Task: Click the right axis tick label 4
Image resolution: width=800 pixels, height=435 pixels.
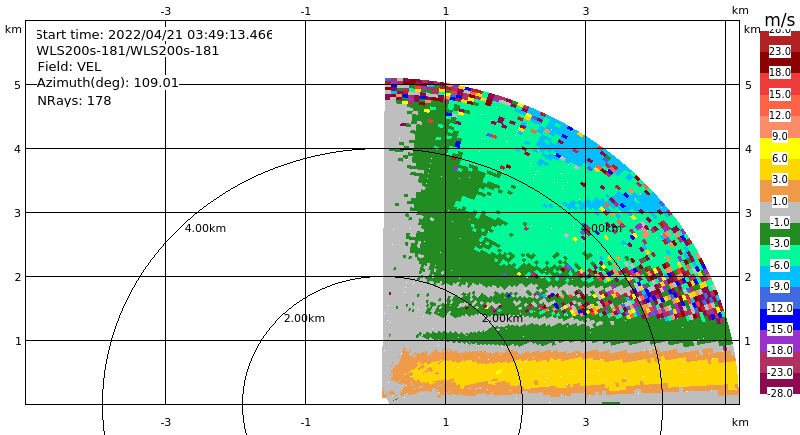Action: click(x=748, y=149)
